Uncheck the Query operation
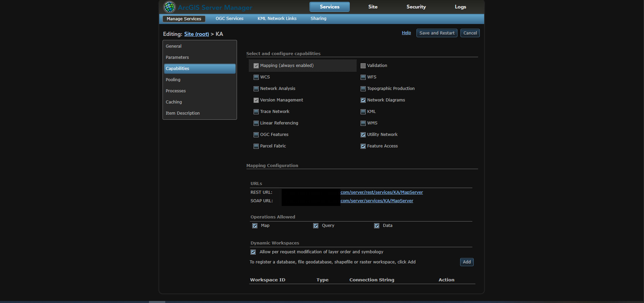This screenshot has height=303, width=644. (x=316, y=226)
